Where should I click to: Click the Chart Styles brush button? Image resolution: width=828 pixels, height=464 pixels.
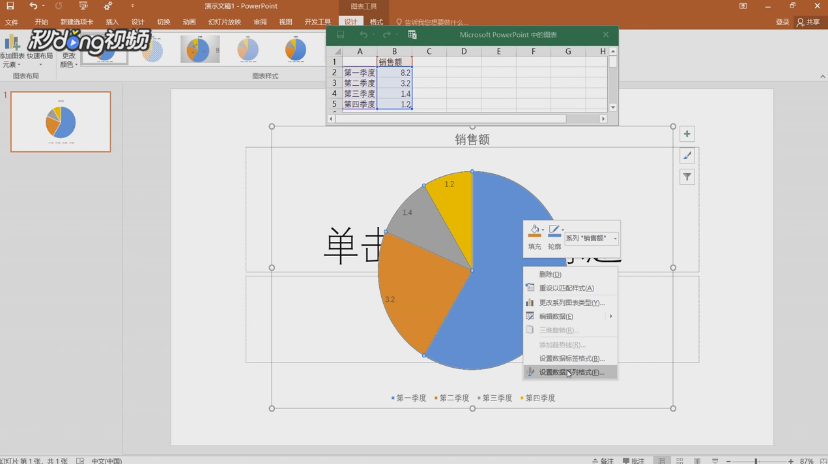pyautogui.click(x=687, y=156)
